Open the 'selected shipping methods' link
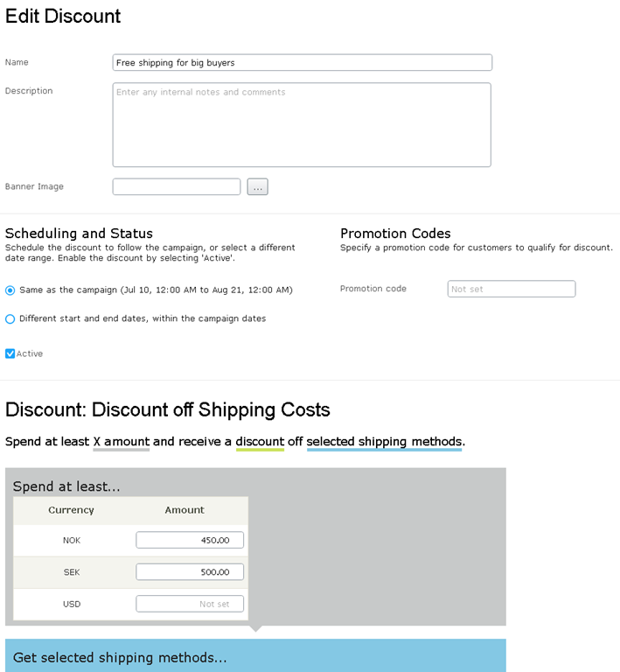Image resolution: width=620 pixels, height=672 pixels. click(384, 442)
